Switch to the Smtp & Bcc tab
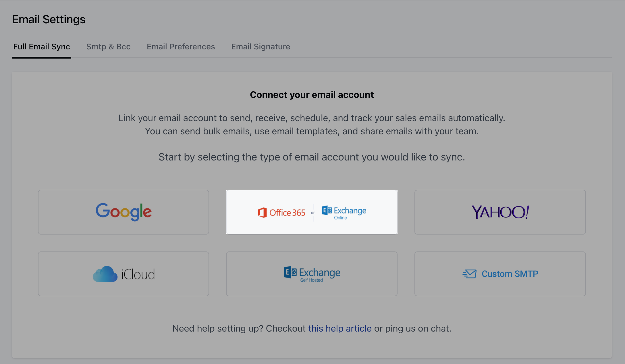The image size is (625, 364). pos(108,47)
